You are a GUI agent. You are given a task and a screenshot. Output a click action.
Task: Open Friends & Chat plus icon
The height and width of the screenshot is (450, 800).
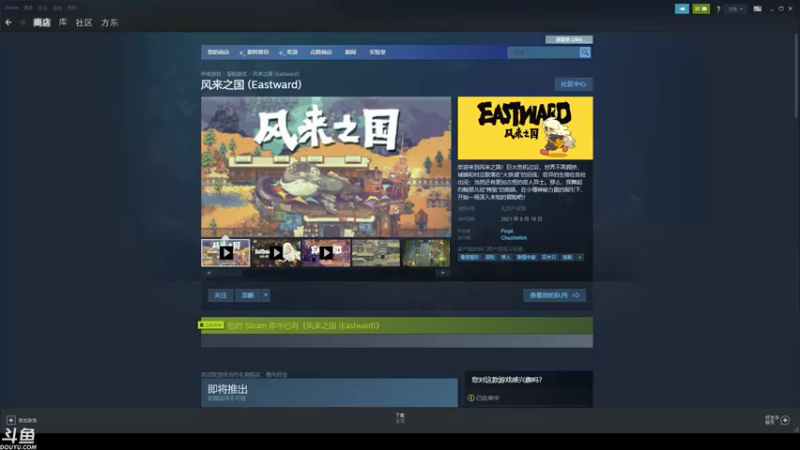[x=785, y=420]
